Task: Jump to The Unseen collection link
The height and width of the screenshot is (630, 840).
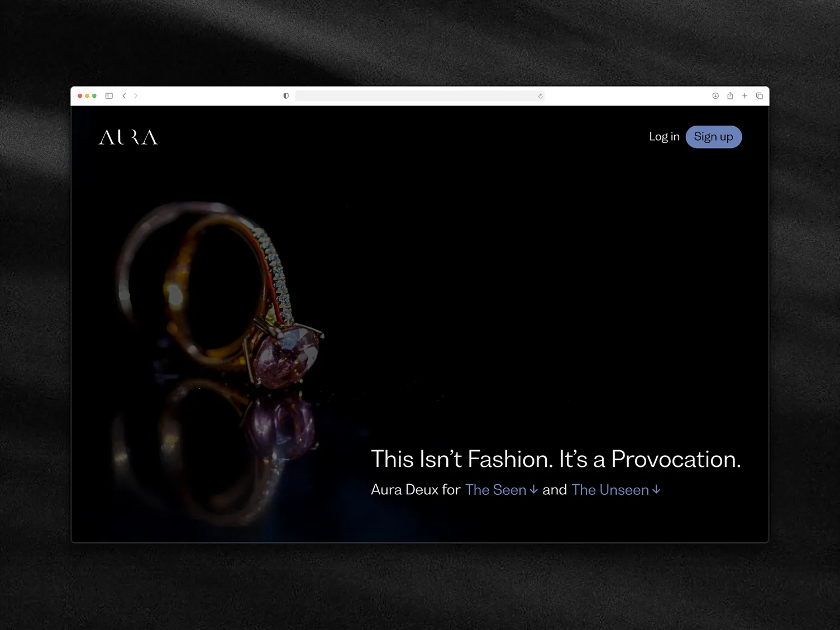Action: click(615, 490)
